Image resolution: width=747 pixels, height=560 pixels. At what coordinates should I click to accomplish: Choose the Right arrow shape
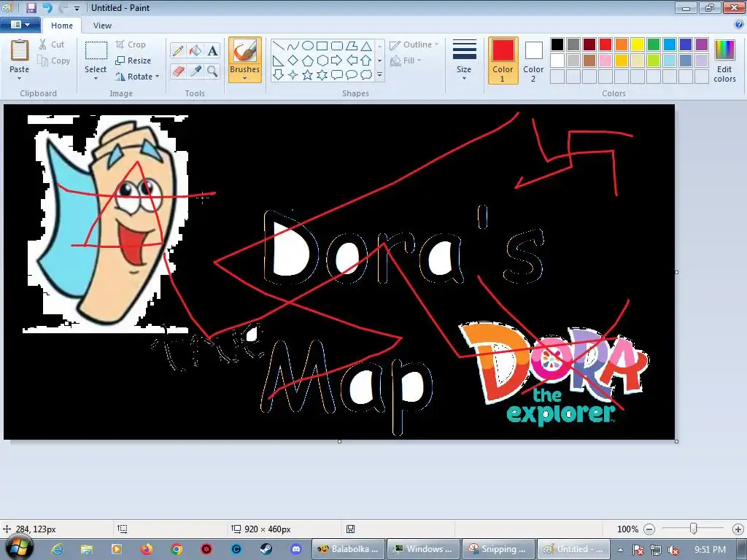click(x=337, y=61)
